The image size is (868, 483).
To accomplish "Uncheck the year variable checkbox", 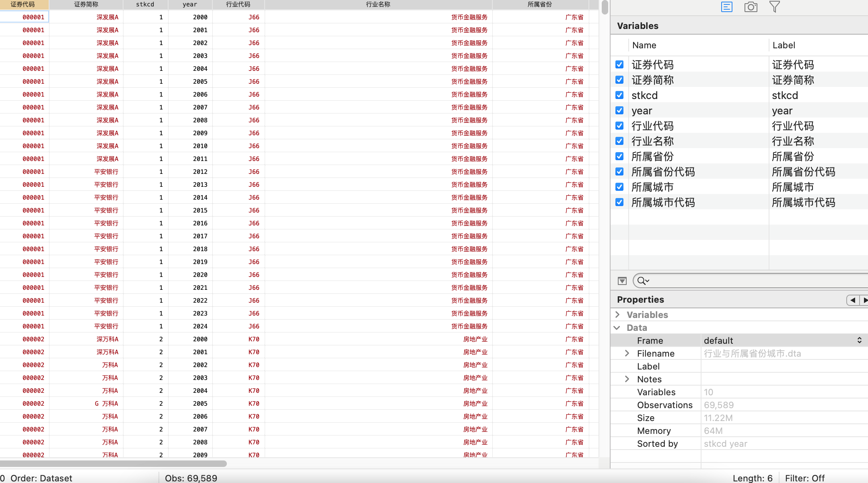I will click(619, 111).
